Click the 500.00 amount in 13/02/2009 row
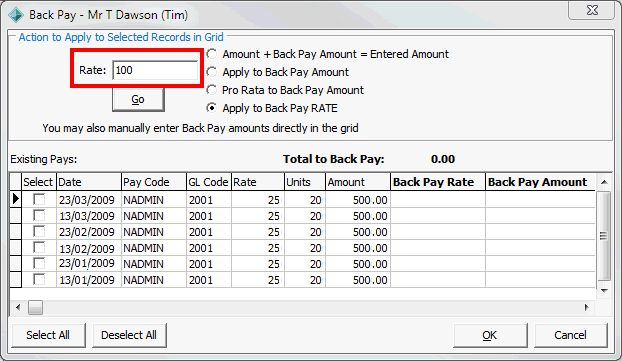The height and width of the screenshot is (361, 622). pyautogui.click(x=358, y=248)
